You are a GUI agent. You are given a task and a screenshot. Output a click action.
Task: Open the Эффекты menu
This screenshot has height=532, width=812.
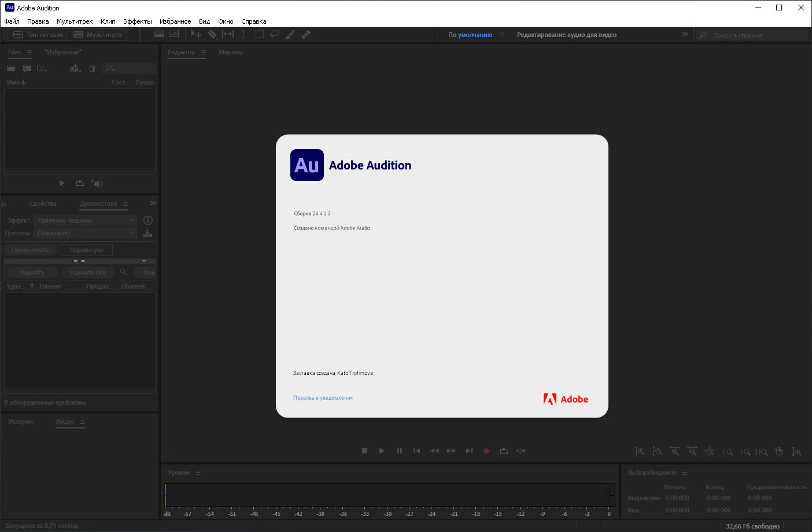click(138, 21)
